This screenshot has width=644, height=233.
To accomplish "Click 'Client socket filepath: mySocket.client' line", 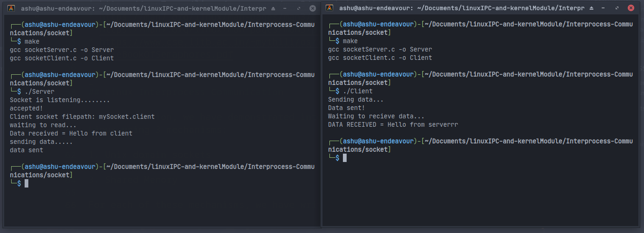I will click(x=82, y=116).
